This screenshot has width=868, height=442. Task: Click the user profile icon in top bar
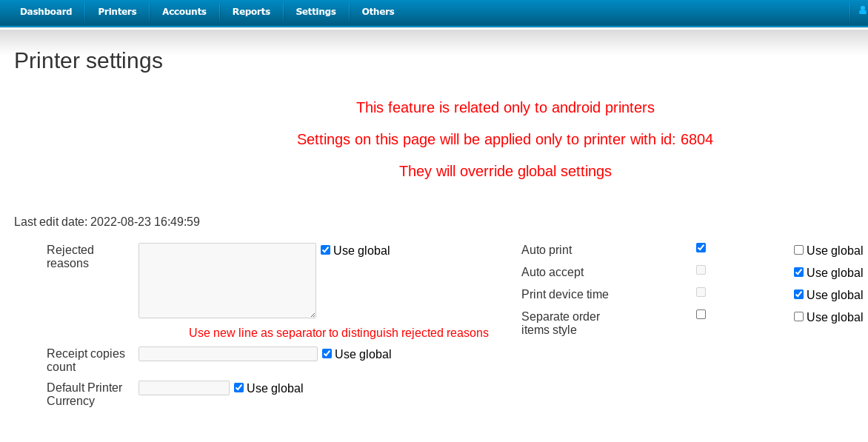pos(862,11)
